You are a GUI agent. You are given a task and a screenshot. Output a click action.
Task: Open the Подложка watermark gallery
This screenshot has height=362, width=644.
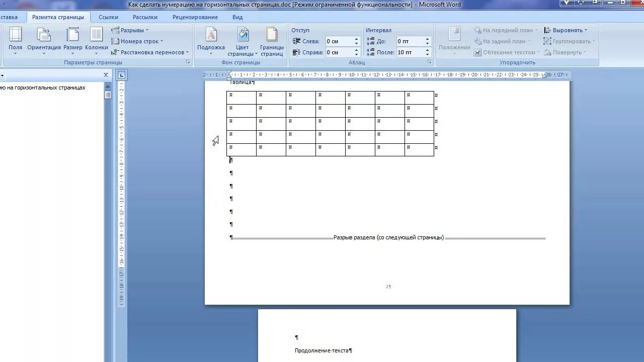pyautogui.click(x=211, y=41)
